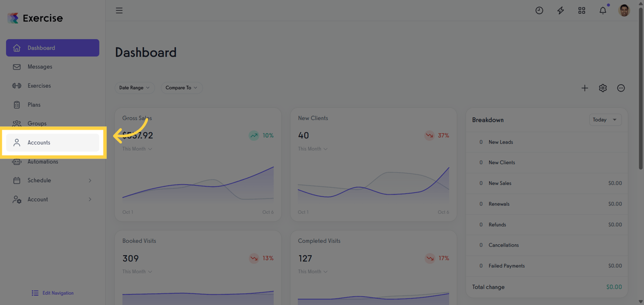Open your profile avatar picture
644x305 pixels.
624,10
